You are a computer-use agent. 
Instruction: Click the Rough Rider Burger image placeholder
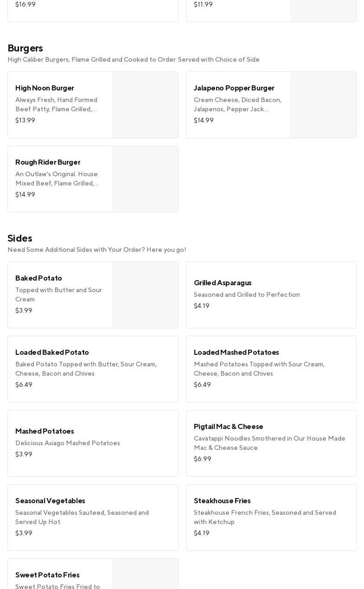point(145,179)
